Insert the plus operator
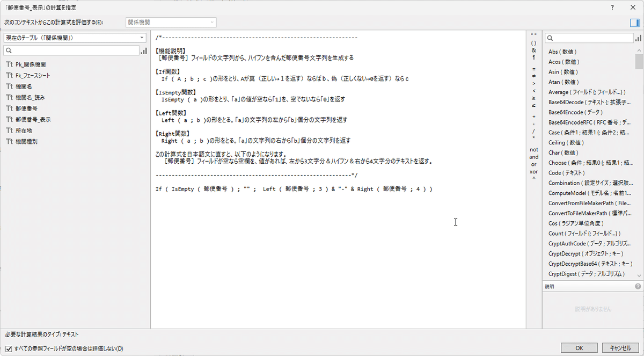Image resolution: width=644 pixels, height=356 pixels. [533, 117]
